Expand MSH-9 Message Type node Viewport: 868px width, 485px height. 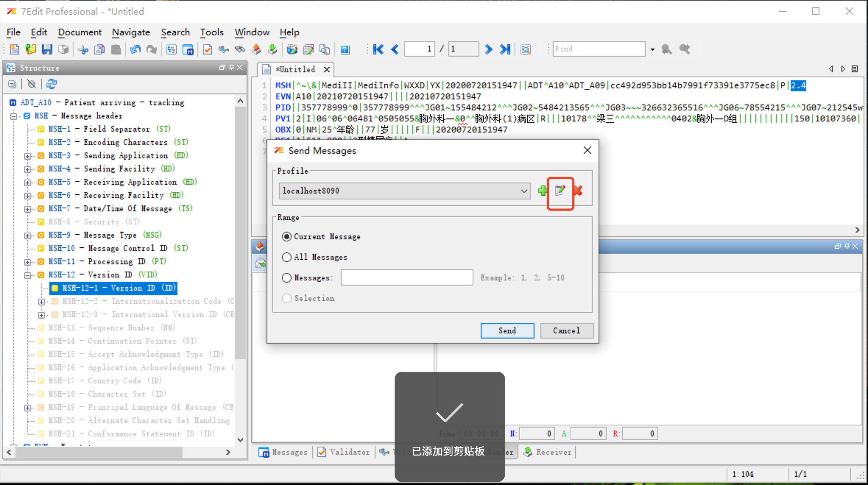[x=28, y=236]
